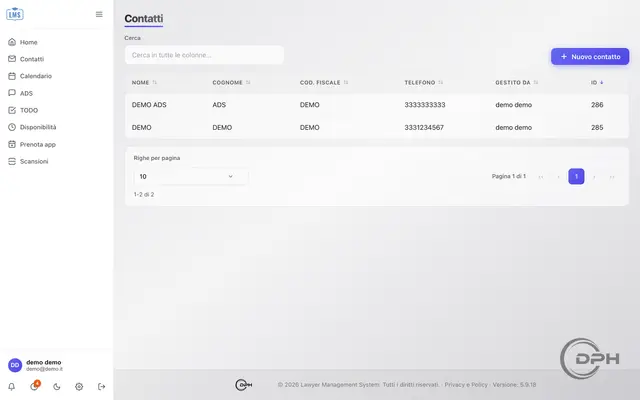Sort by GESTITO DA column arrows
This screenshot has height=400, width=640.
point(536,82)
